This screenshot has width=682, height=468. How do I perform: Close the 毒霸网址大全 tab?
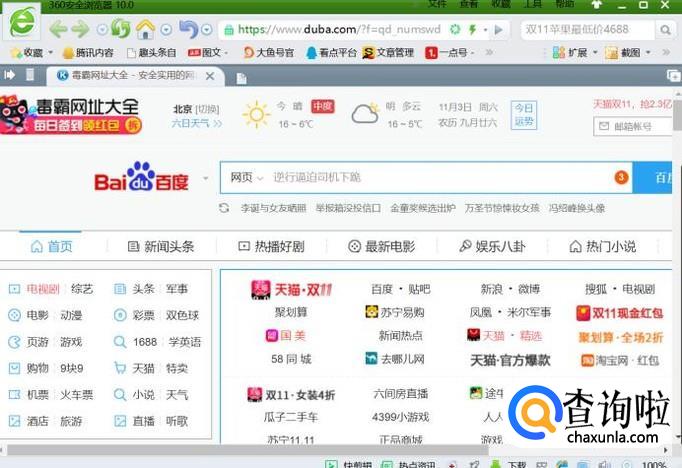coord(210,76)
